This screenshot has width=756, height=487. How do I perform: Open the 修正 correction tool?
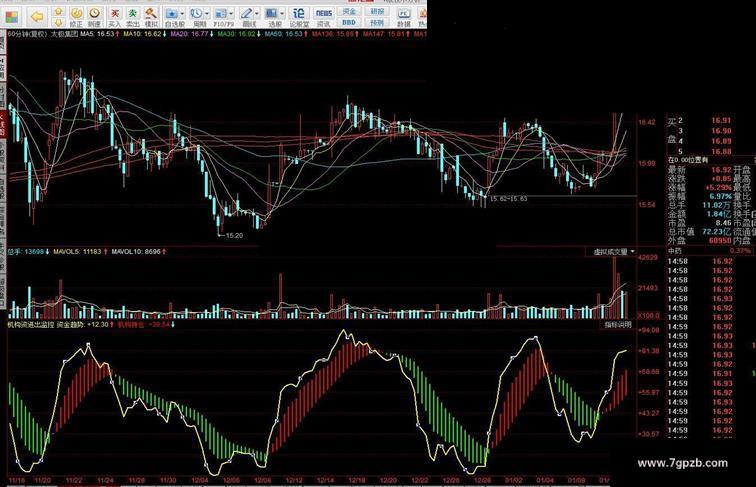pyautogui.click(x=76, y=17)
